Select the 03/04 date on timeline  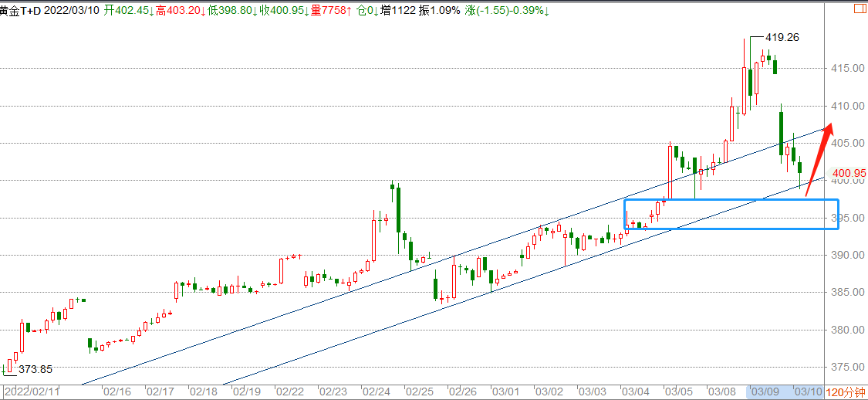tap(635, 392)
